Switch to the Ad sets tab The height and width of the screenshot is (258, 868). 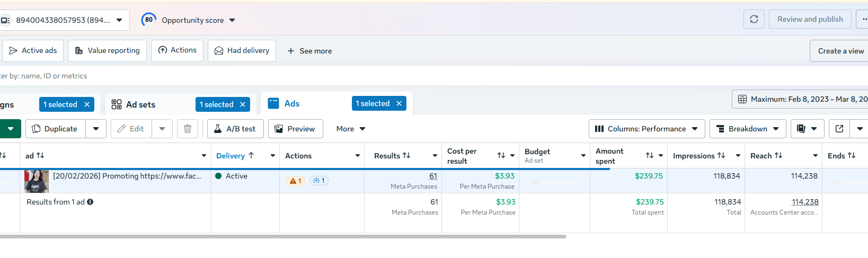coord(140,104)
